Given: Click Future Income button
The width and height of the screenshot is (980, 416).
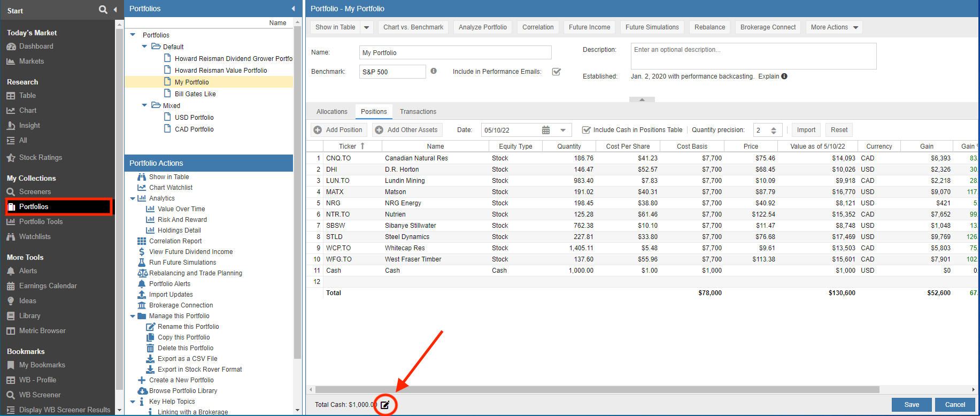Looking at the screenshot, I should 589,27.
